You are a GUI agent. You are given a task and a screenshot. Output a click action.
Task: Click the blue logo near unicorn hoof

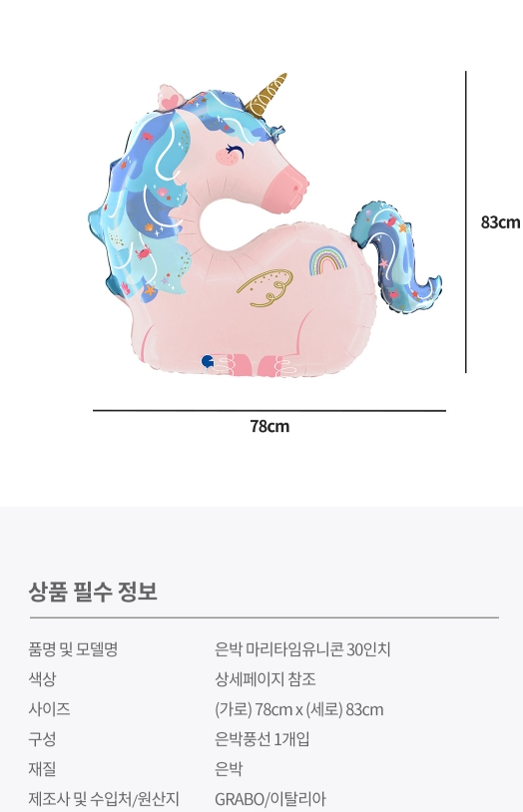[x=208, y=361]
